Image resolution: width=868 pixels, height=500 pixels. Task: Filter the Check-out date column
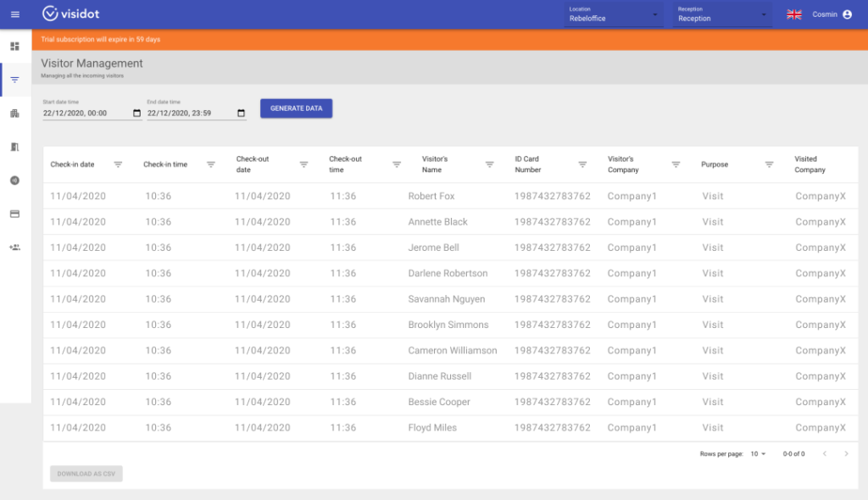pos(304,164)
